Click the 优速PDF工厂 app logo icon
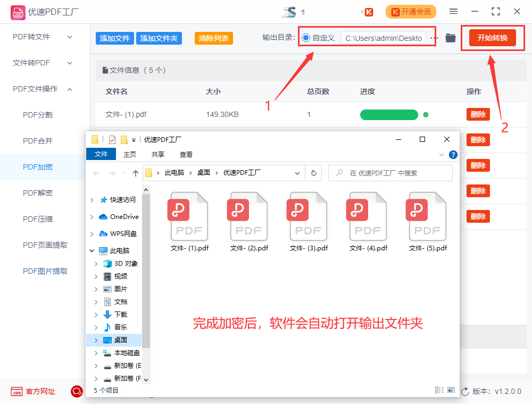The image size is (532, 404). click(x=18, y=13)
